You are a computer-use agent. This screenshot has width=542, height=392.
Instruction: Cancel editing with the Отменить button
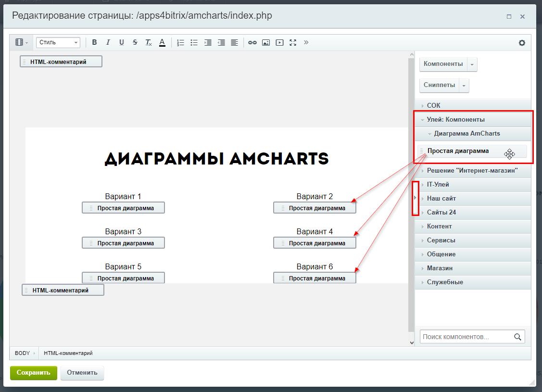coord(82,373)
